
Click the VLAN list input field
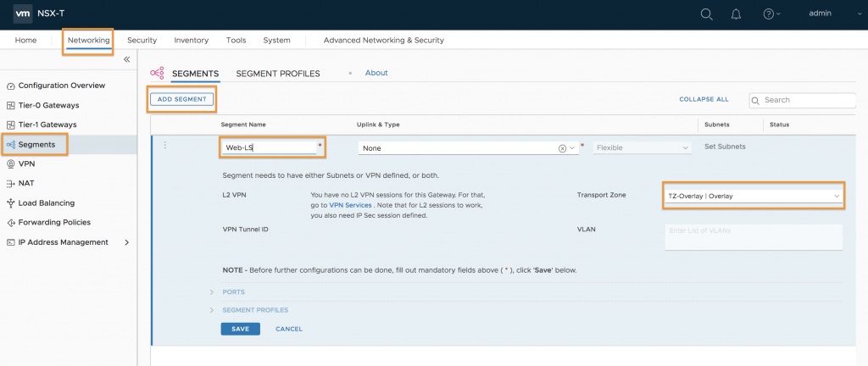click(x=754, y=237)
